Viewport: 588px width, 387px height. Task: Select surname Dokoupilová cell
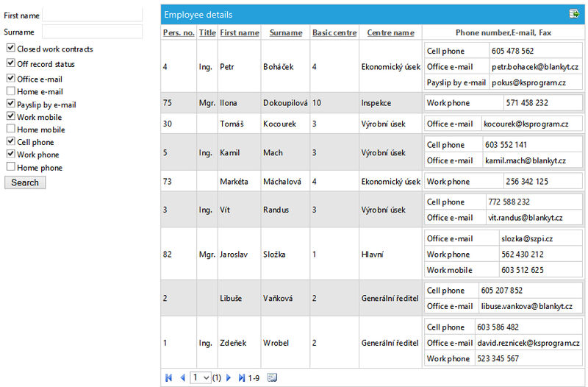pyautogui.click(x=285, y=103)
